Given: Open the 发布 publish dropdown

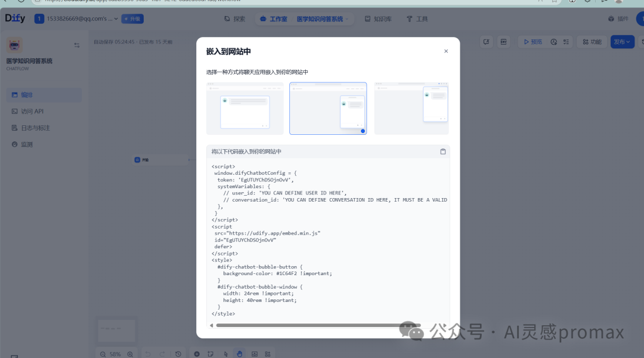Looking at the screenshot, I should (x=622, y=42).
